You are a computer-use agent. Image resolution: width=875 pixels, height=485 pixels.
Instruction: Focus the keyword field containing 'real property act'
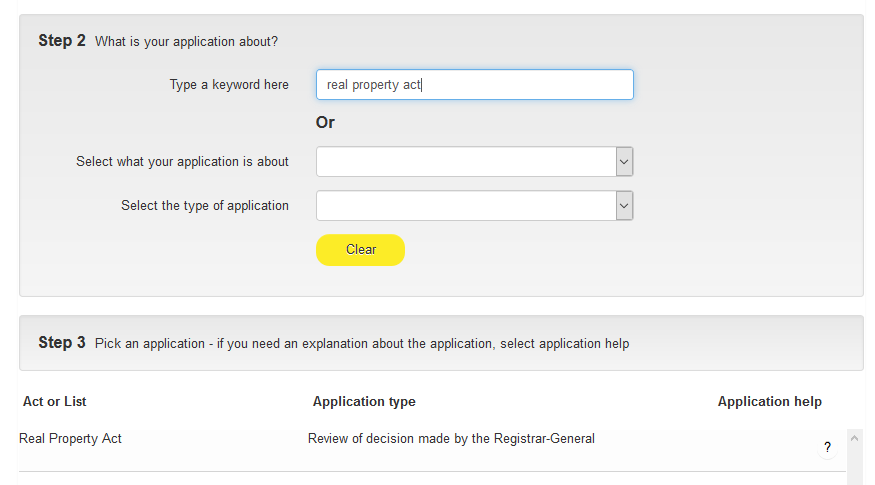click(x=474, y=85)
